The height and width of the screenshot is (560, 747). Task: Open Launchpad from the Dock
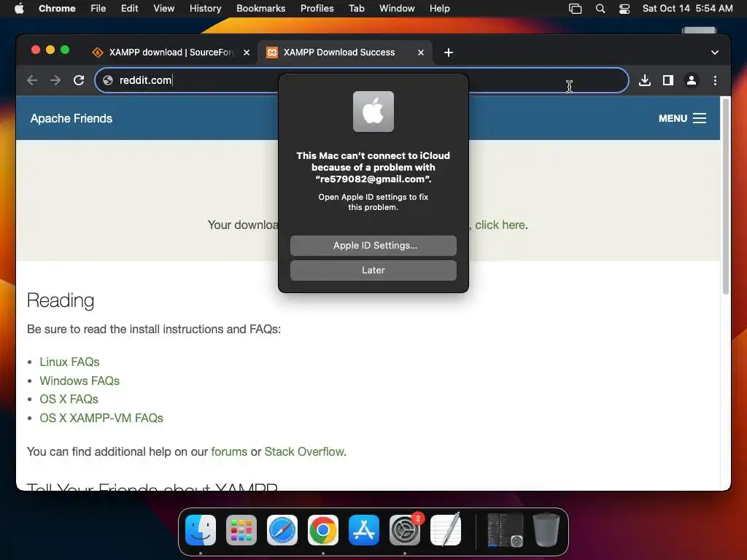[241, 530]
